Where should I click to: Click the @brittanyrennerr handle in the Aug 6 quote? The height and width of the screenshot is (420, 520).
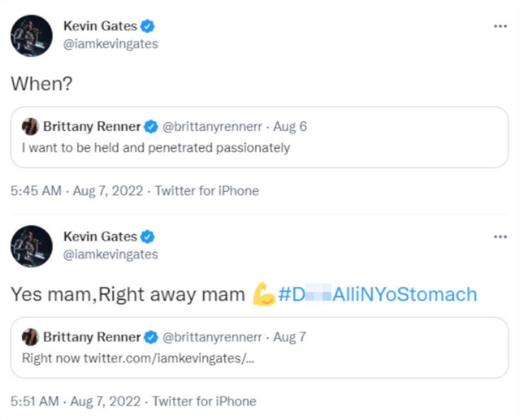(x=212, y=127)
